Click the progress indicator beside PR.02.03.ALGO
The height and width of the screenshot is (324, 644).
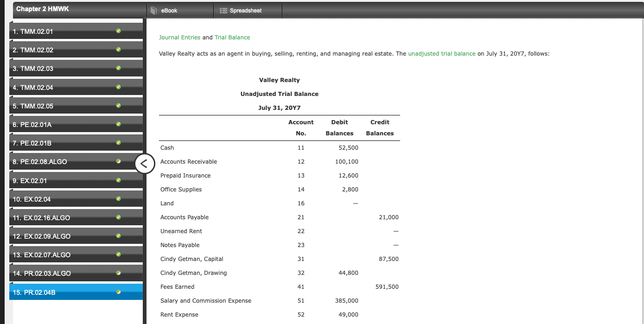tap(119, 273)
